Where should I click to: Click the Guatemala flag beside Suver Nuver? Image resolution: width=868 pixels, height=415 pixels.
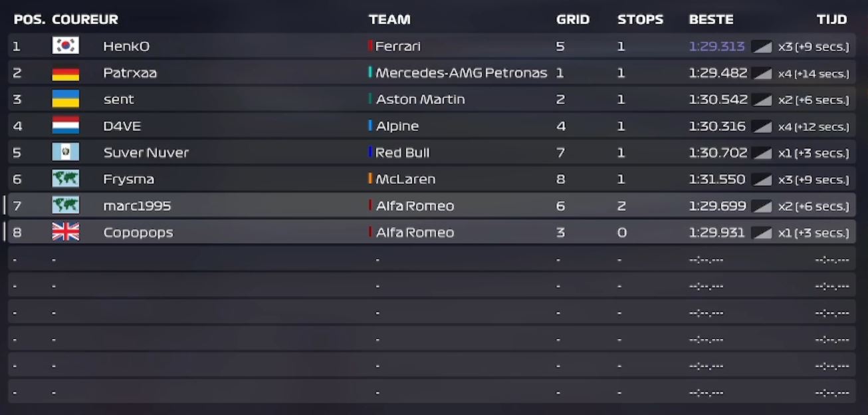coord(65,152)
